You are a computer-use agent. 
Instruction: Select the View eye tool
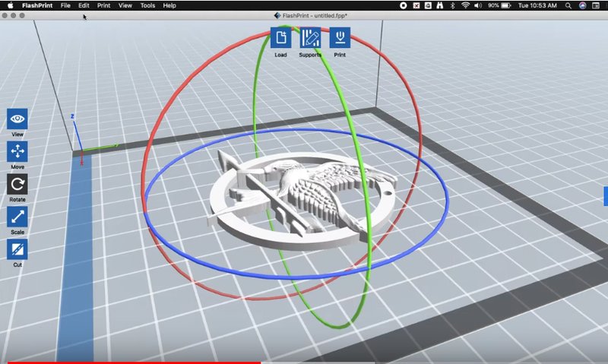(17, 119)
